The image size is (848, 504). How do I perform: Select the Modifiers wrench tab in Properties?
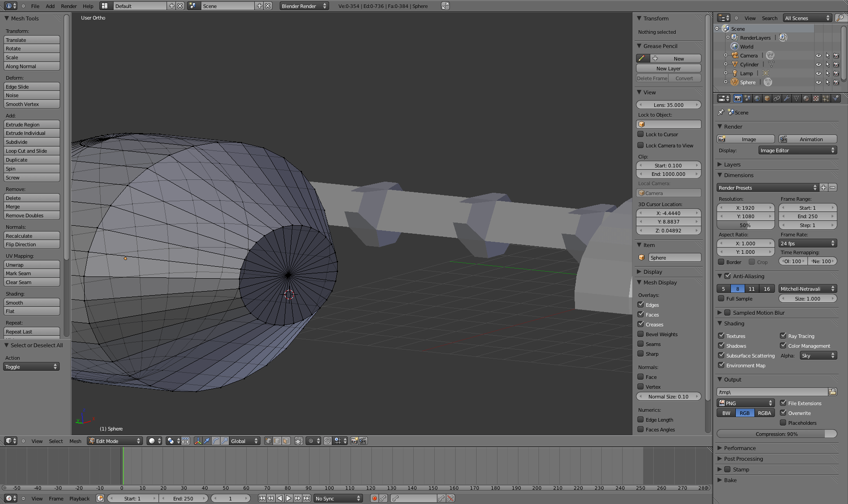point(787,98)
